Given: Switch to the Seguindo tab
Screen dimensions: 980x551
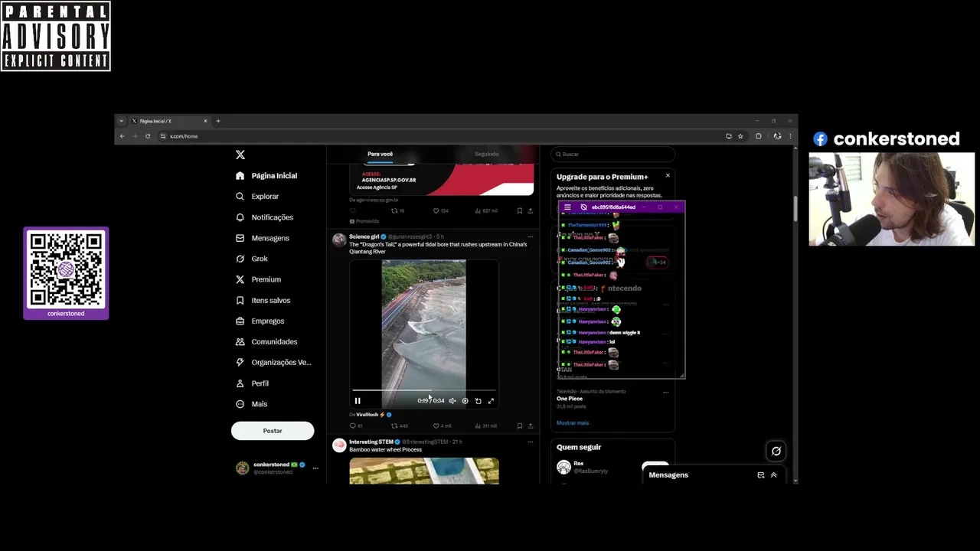Looking at the screenshot, I should click(x=486, y=154).
